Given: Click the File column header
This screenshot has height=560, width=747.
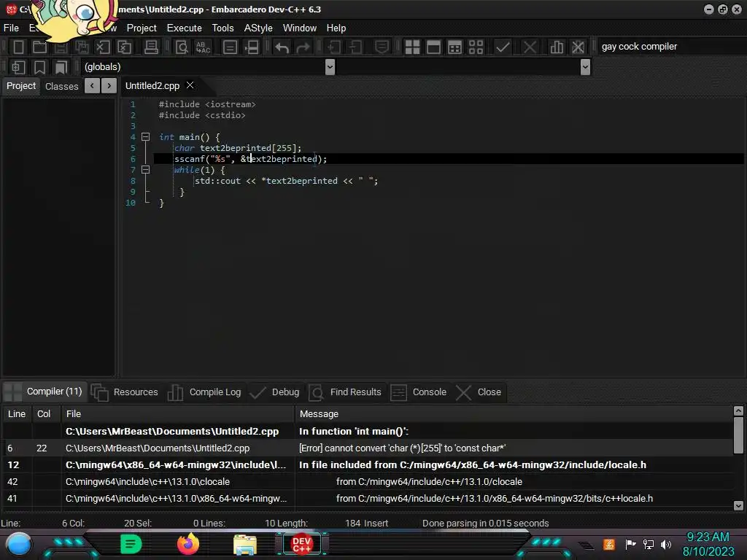Looking at the screenshot, I should coord(178,414).
